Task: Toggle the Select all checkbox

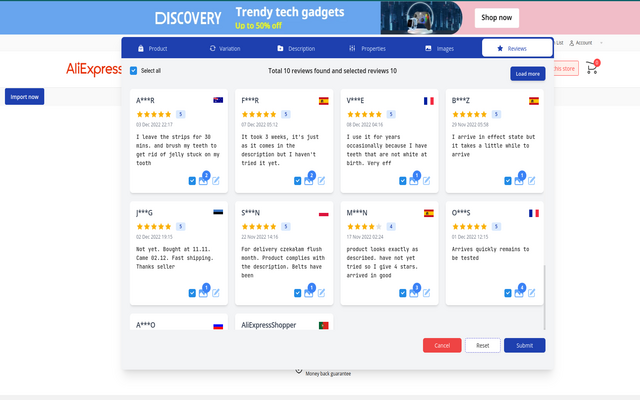Action: click(x=135, y=71)
